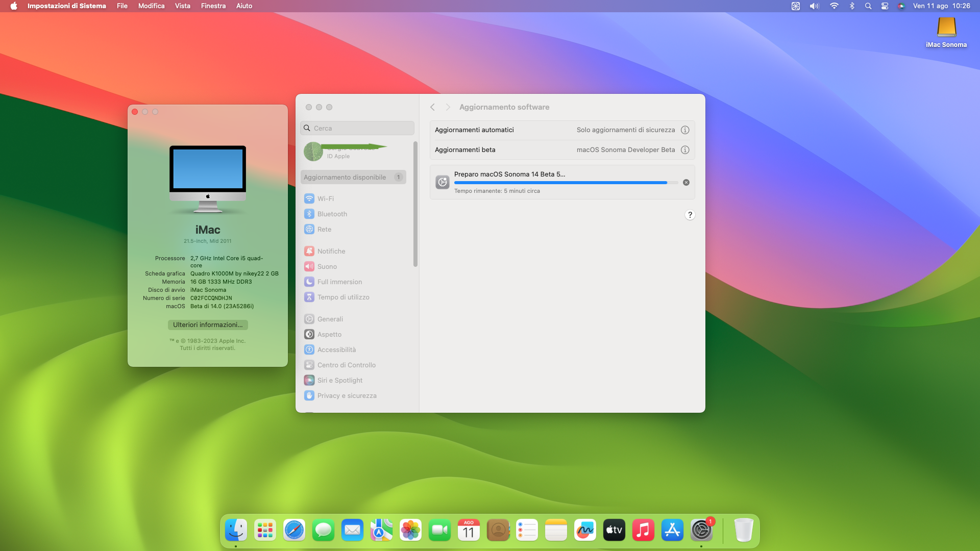Cancel the macOS Sonoma update preparation
The image size is (980, 551).
[x=686, y=183]
